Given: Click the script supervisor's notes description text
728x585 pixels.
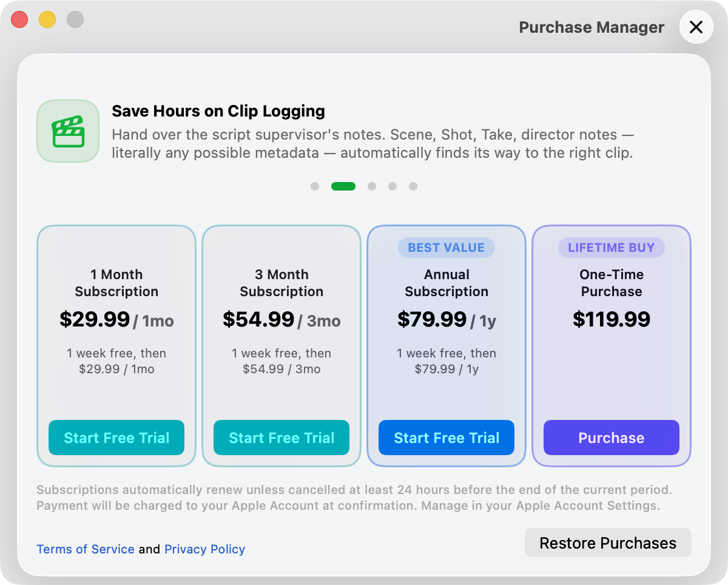Looking at the screenshot, I should click(x=372, y=144).
